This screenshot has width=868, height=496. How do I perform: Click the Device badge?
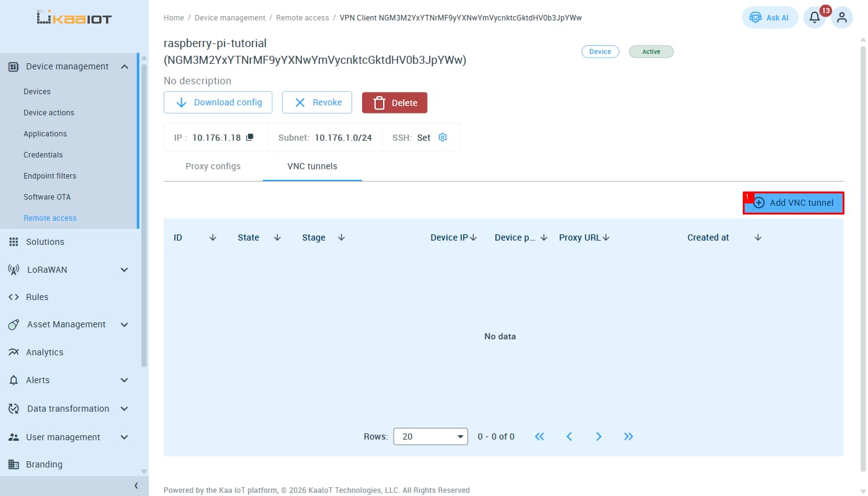click(600, 51)
